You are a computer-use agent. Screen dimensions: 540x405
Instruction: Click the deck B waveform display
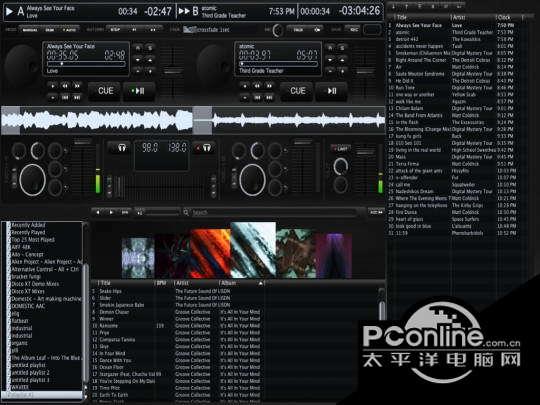pos(289,120)
